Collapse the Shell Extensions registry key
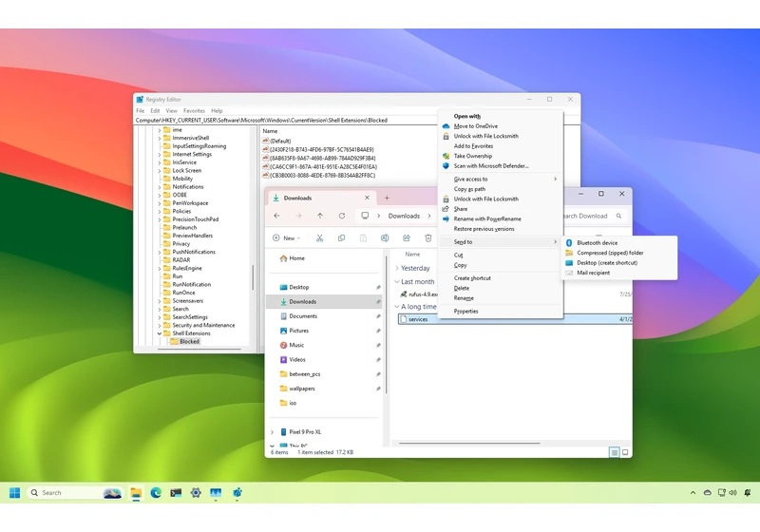The height and width of the screenshot is (532, 760). (160, 333)
